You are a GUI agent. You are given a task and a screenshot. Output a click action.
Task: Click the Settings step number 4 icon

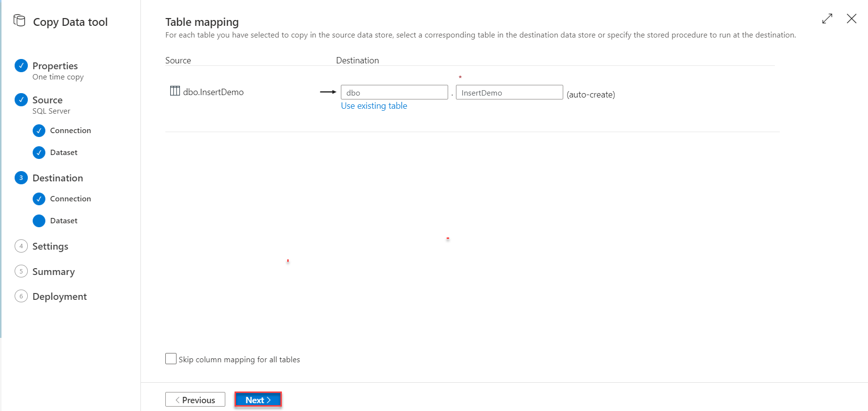point(21,246)
